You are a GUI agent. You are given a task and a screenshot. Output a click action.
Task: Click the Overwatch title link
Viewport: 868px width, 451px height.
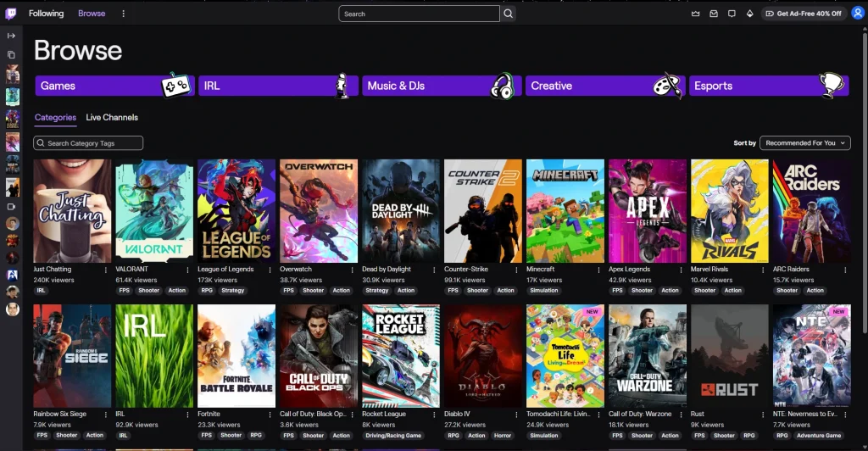[x=296, y=270]
